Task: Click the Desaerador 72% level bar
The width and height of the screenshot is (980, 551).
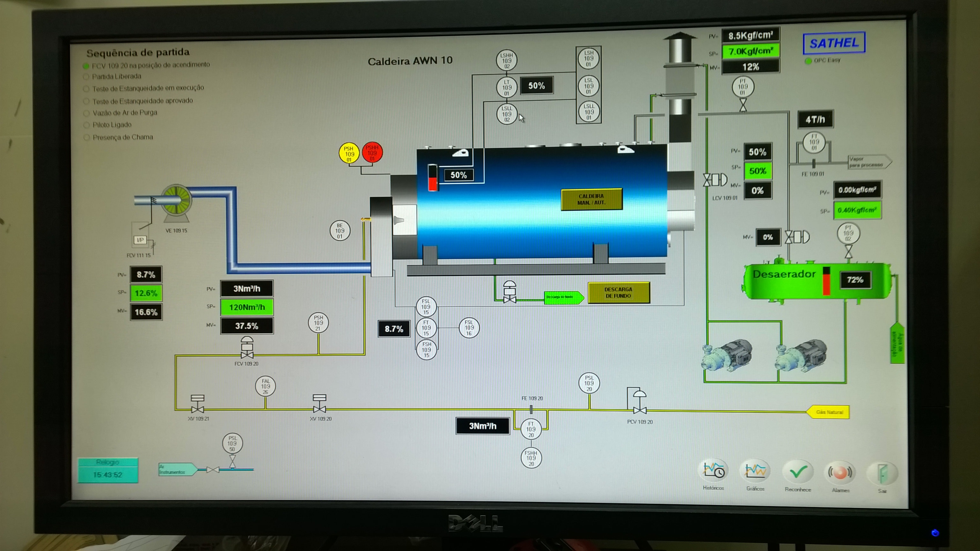Action: (x=826, y=281)
